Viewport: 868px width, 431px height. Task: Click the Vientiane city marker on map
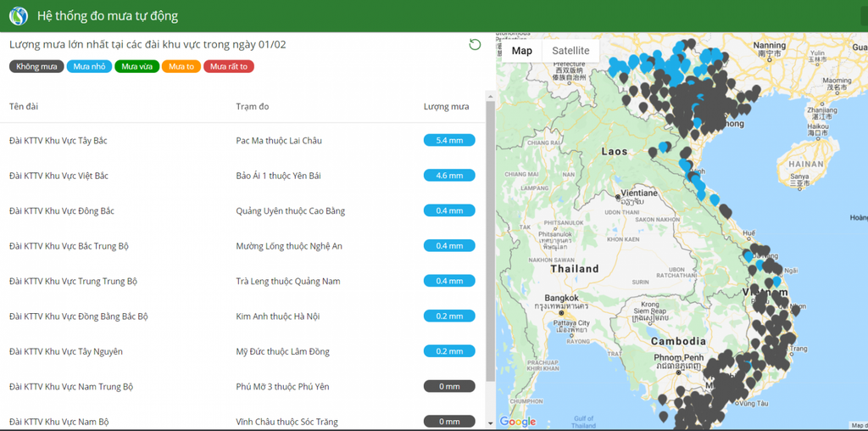pos(618,197)
